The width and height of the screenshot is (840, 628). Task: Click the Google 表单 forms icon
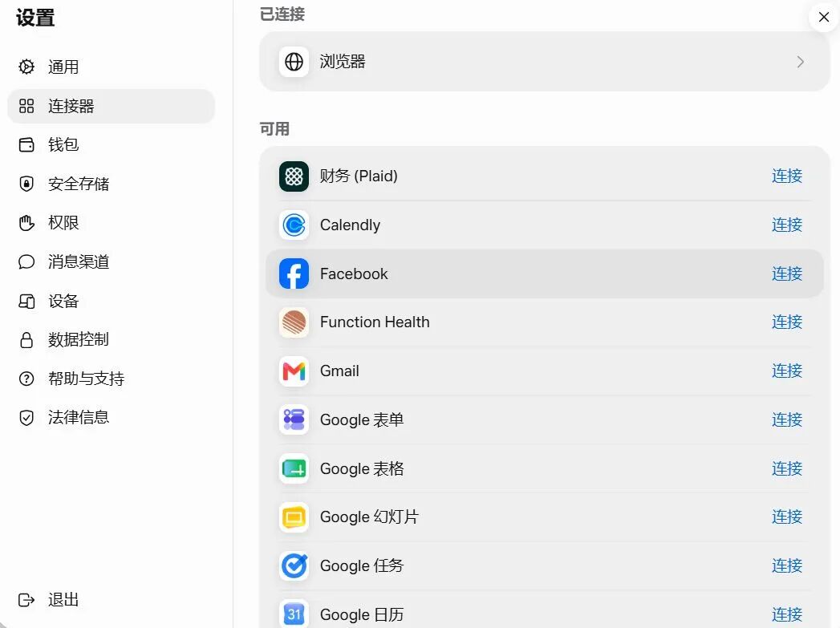[294, 419]
